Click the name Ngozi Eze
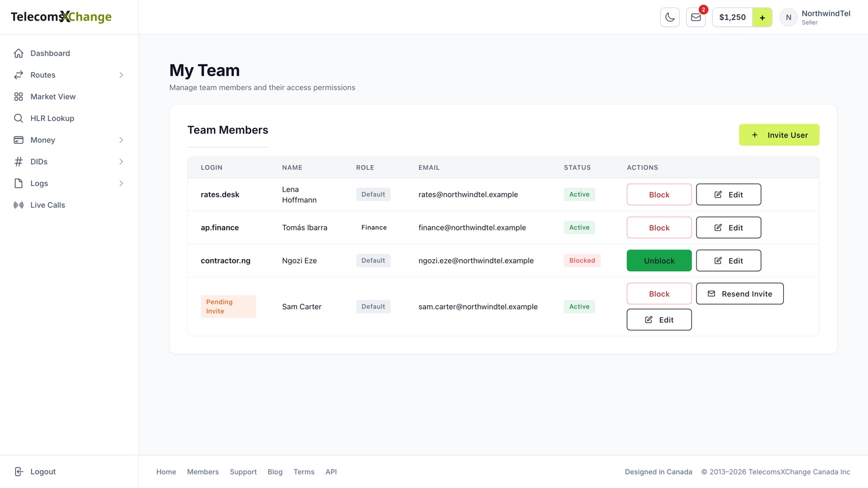The height and width of the screenshot is (488, 868). pos(299,261)
